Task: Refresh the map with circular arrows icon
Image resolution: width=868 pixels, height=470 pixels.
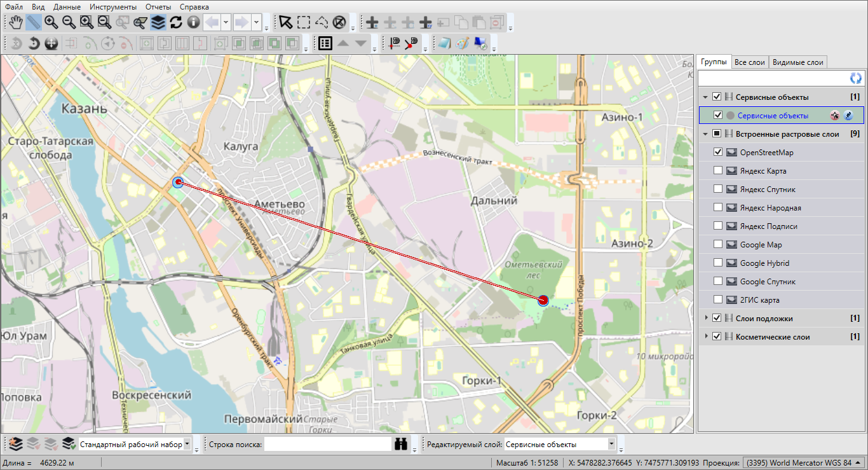Action: 176,23
